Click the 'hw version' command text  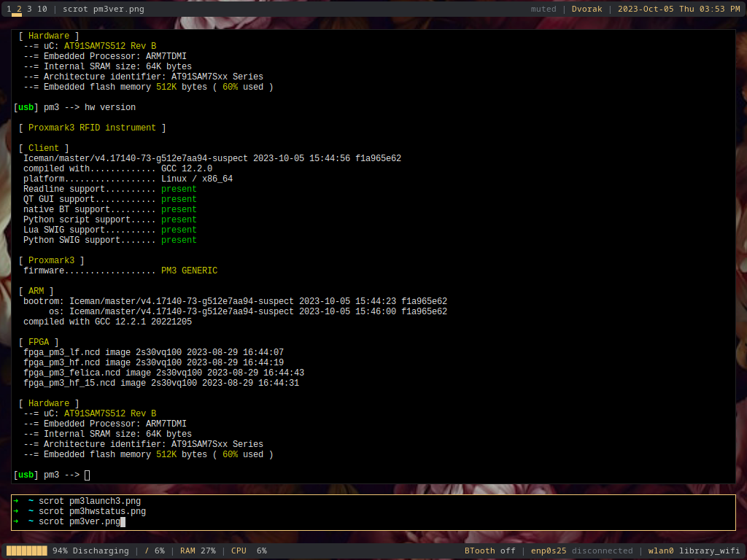pos(110,108)
